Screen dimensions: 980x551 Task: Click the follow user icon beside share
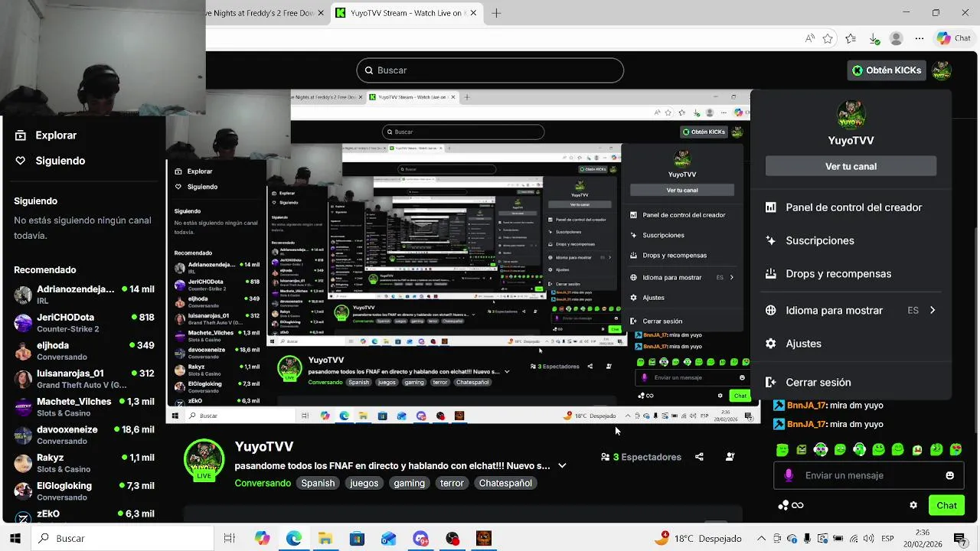click(x=730, y=457)
